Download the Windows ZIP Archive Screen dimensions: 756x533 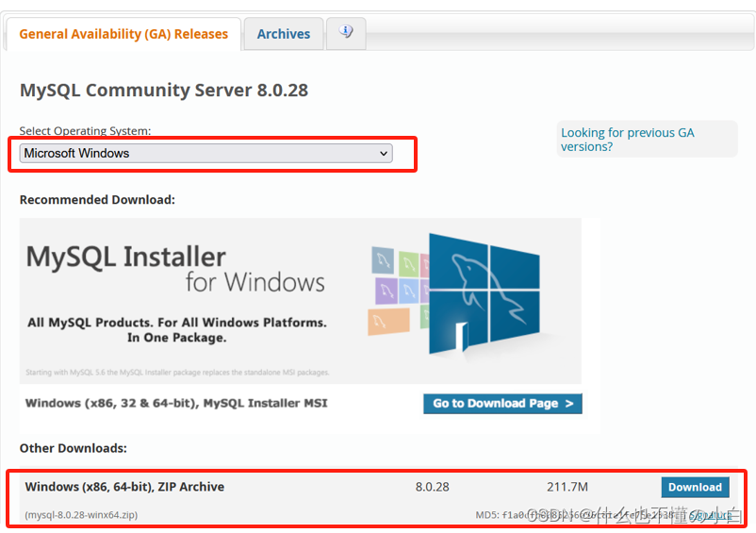point(695,487)
